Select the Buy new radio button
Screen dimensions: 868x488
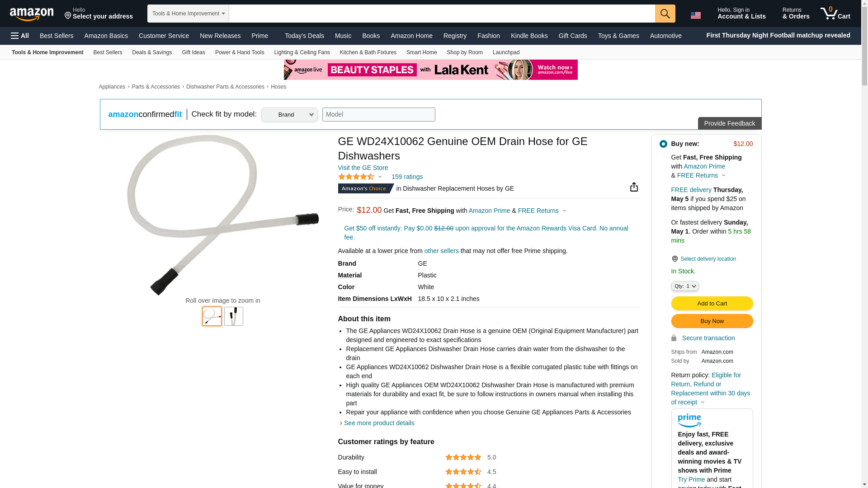coord(663,144)
